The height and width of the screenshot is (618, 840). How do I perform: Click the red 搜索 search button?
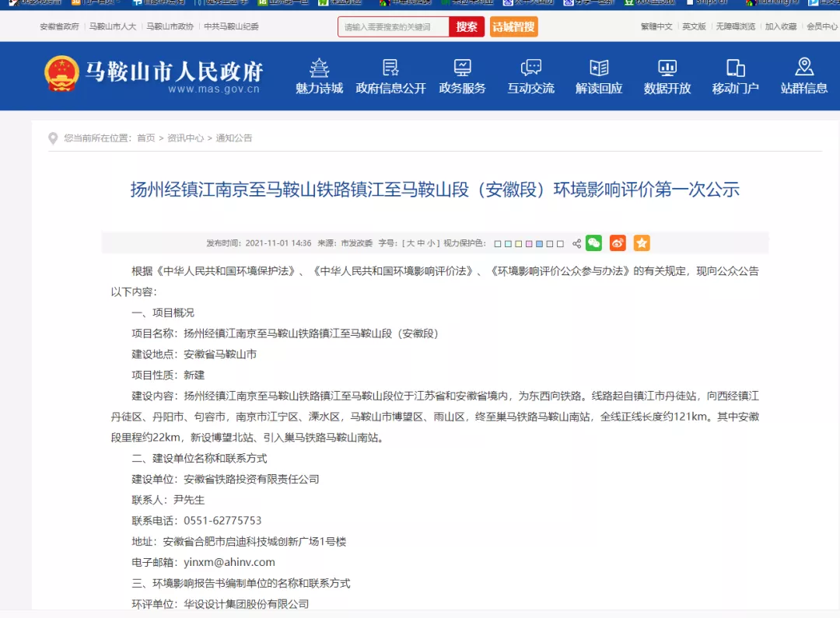coord(467,26)
